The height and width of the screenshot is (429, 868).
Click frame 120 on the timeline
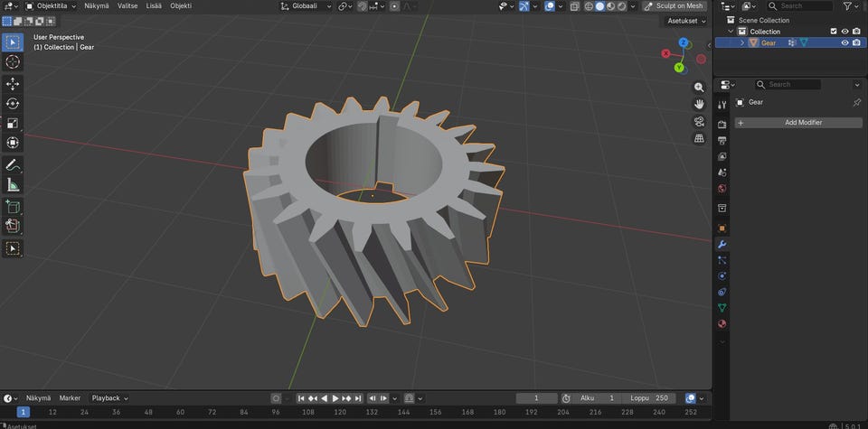(x=340, y=412)
